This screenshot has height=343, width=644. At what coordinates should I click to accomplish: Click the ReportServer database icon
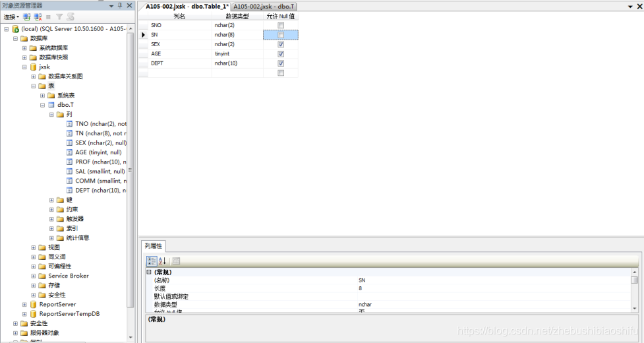pos(33,304)
